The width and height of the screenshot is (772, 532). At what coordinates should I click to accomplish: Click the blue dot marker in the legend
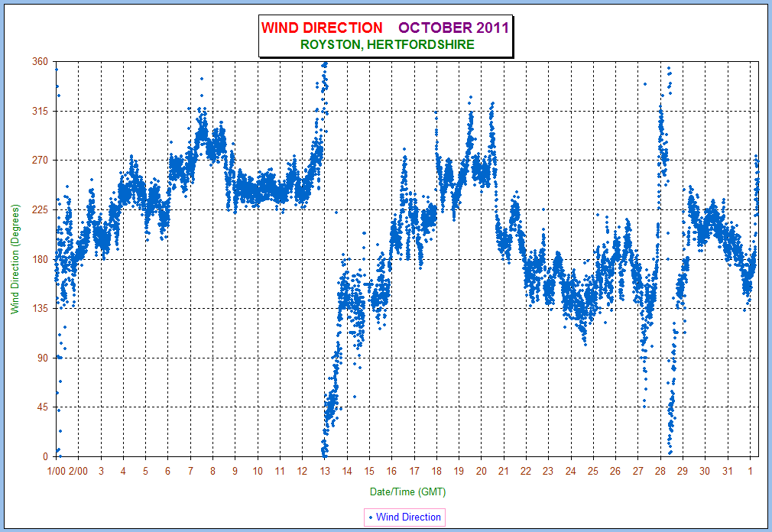pos(371,517)
